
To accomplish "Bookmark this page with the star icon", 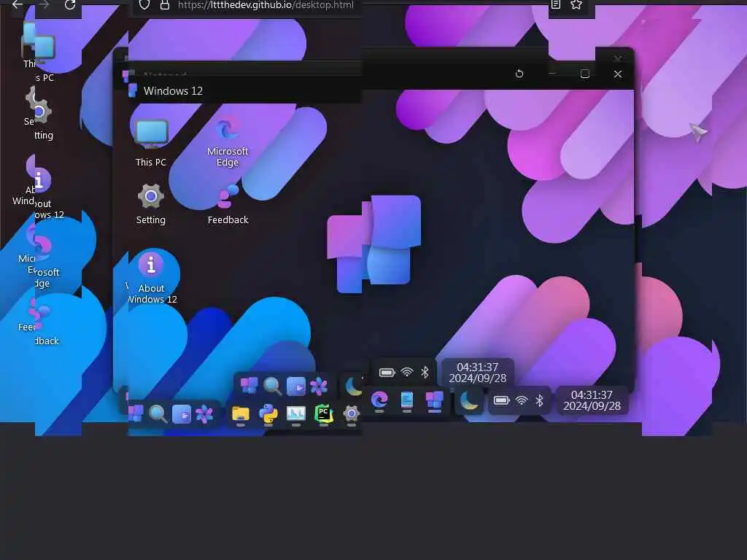I will coord(576,5).
